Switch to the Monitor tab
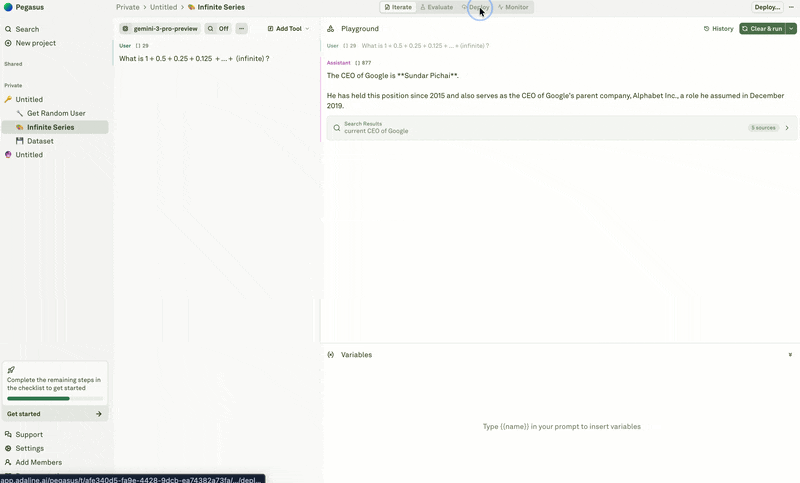Image resolution: width=800 pixels, height=483 pixels. [513, 7]
